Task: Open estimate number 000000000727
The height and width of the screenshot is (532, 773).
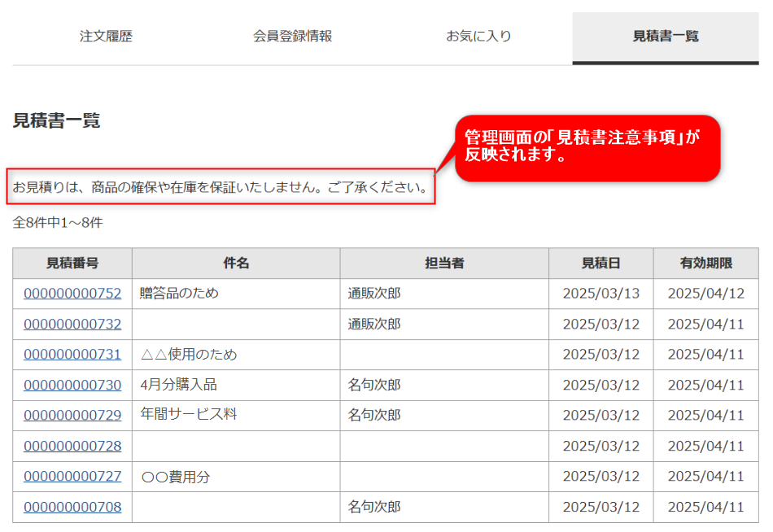Action: pos(72,477)
